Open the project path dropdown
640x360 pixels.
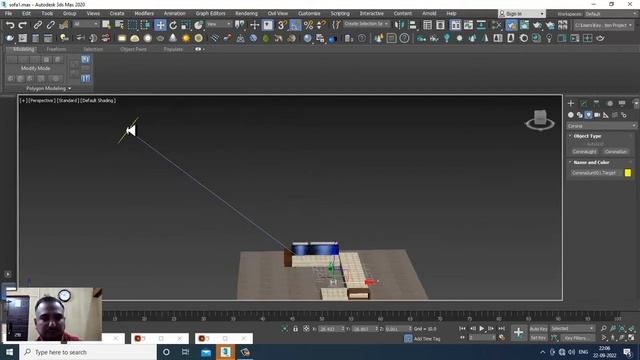pyautogui.click(x=603, y=25)
